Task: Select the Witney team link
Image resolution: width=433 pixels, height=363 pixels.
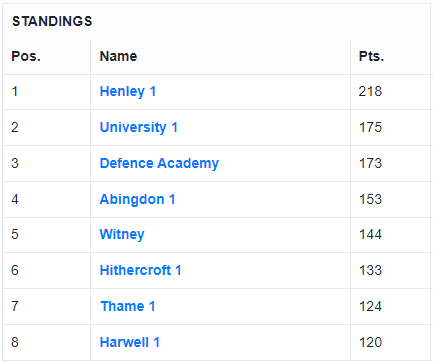Action: click(x=122, y=235)
